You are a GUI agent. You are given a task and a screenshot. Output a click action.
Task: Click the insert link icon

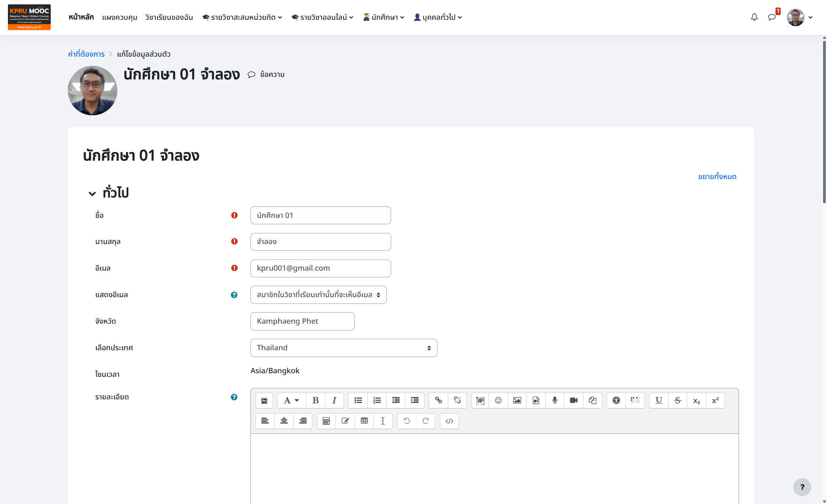[438, 401]
